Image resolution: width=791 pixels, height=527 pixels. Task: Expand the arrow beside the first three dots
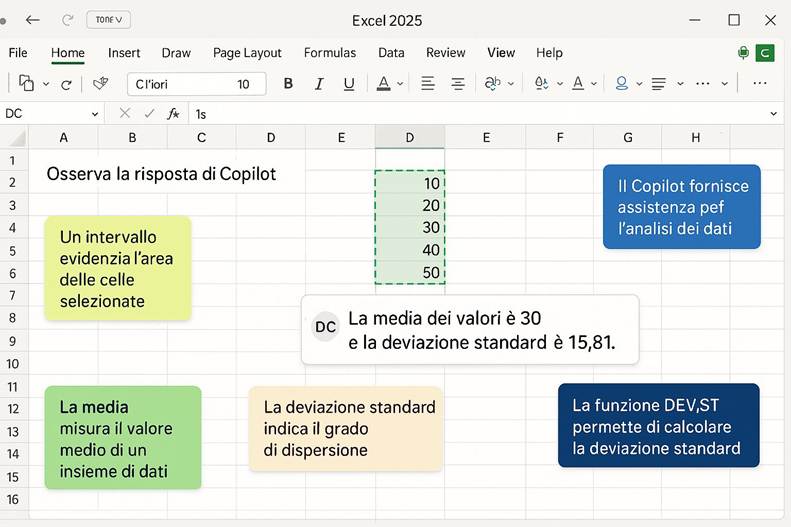[x=725, y=84]
